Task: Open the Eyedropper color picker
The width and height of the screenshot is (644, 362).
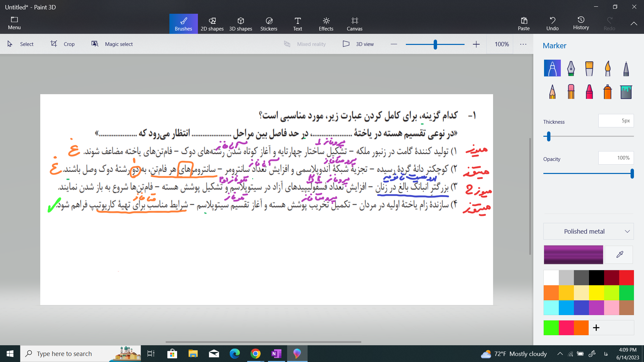Action: click(x=619, y=255)
